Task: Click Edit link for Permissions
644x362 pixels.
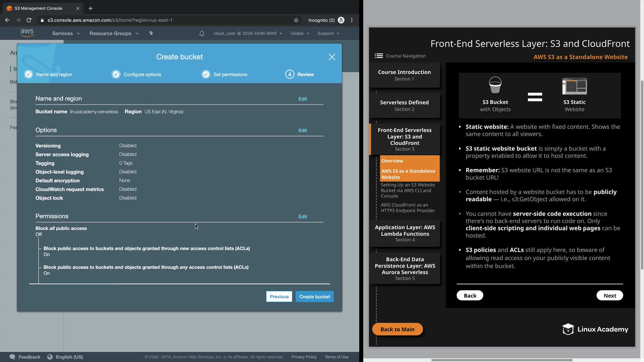Action: (303, 217)
